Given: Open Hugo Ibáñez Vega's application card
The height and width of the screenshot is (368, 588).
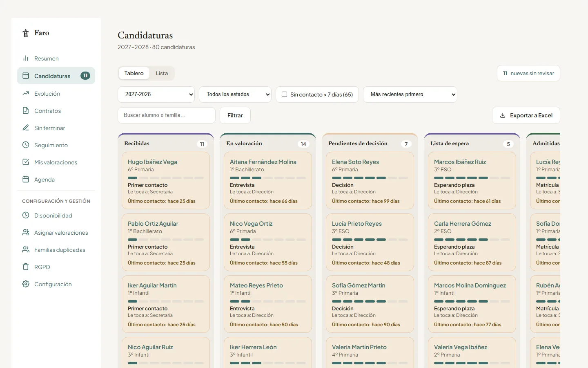Looking at the screenshot, I should click(x=166, y=181).
